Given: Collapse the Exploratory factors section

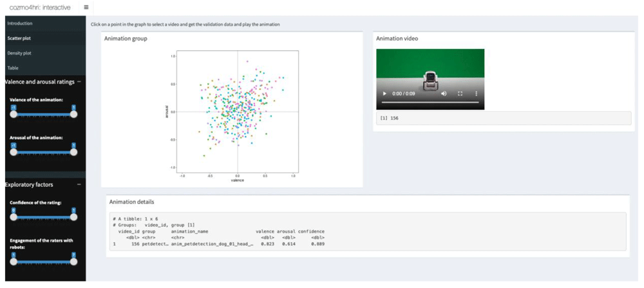Looking at the screenshot, I should coord(79,185).
